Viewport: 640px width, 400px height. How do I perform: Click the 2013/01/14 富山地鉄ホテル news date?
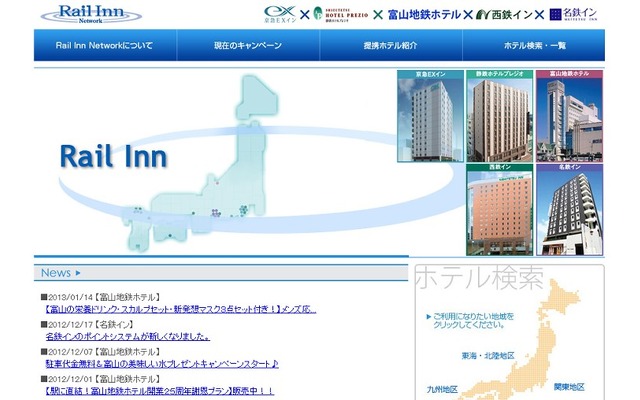100,297
